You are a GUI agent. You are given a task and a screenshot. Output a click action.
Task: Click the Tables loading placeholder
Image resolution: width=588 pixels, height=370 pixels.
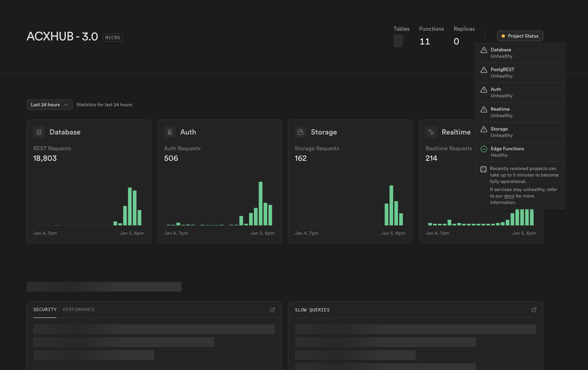(x=398, y=41)
